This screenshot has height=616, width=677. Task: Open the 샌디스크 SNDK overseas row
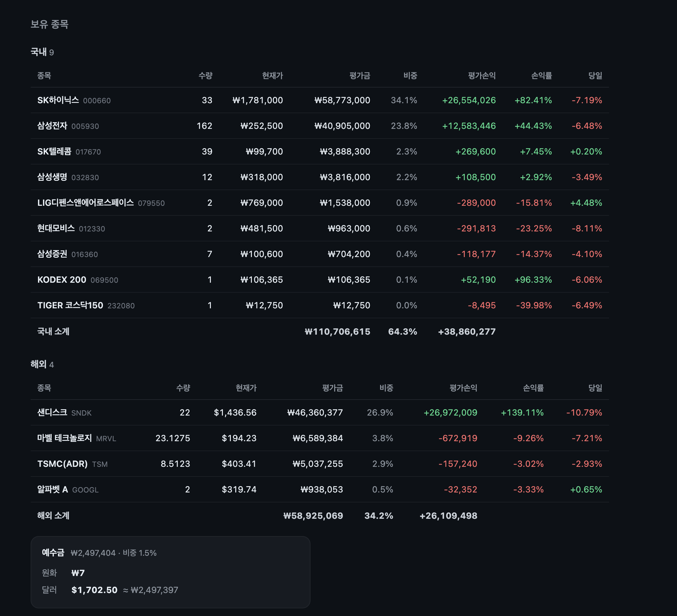[x=320, y=412]
